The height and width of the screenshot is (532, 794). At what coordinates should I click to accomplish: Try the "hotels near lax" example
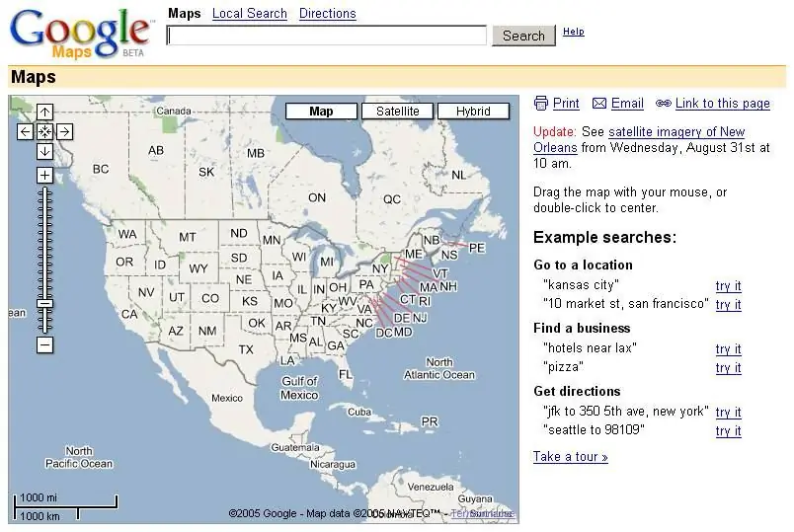[728, 349]
